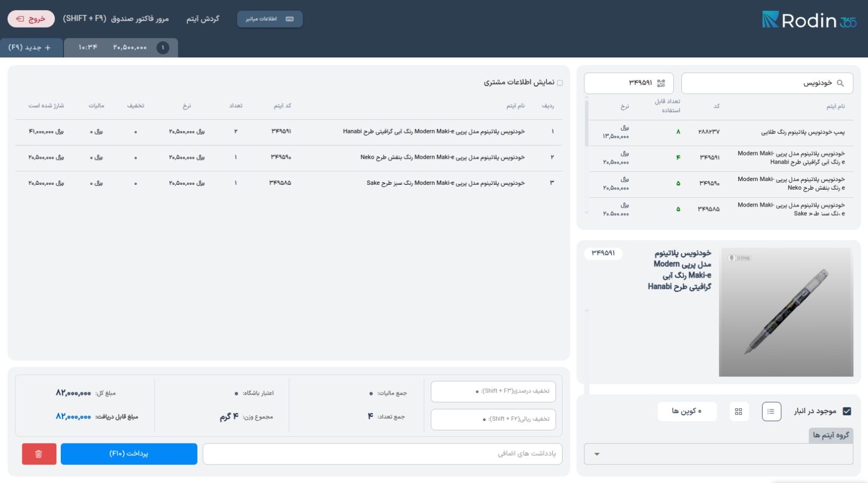Click invoice row 2 Neko item name
This screenshot has width=868, height=483.
tap(443, 157)
